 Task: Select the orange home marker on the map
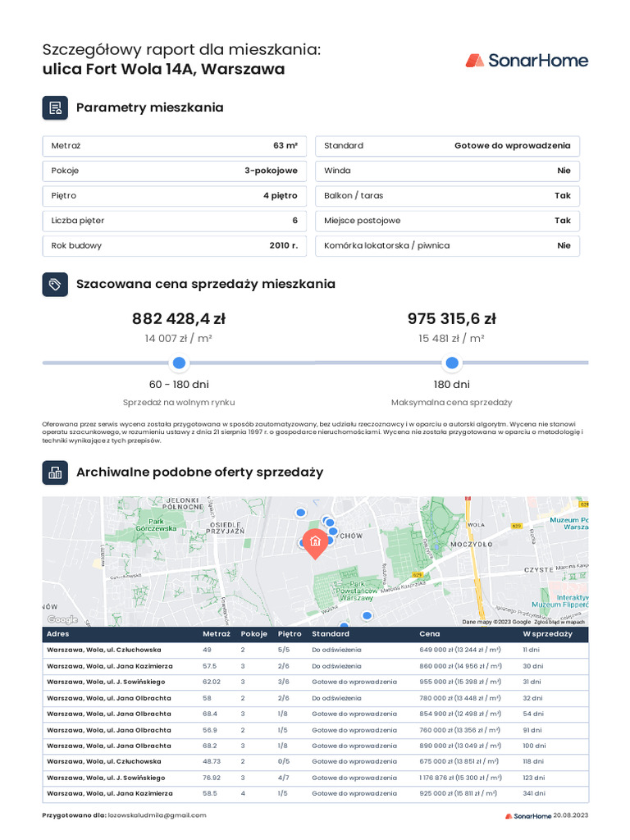313,541
